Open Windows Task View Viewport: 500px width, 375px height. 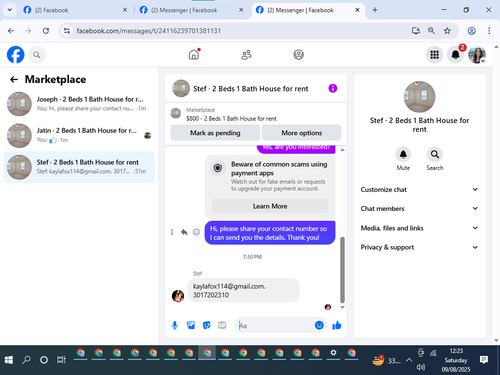click(x=61, y=360)
